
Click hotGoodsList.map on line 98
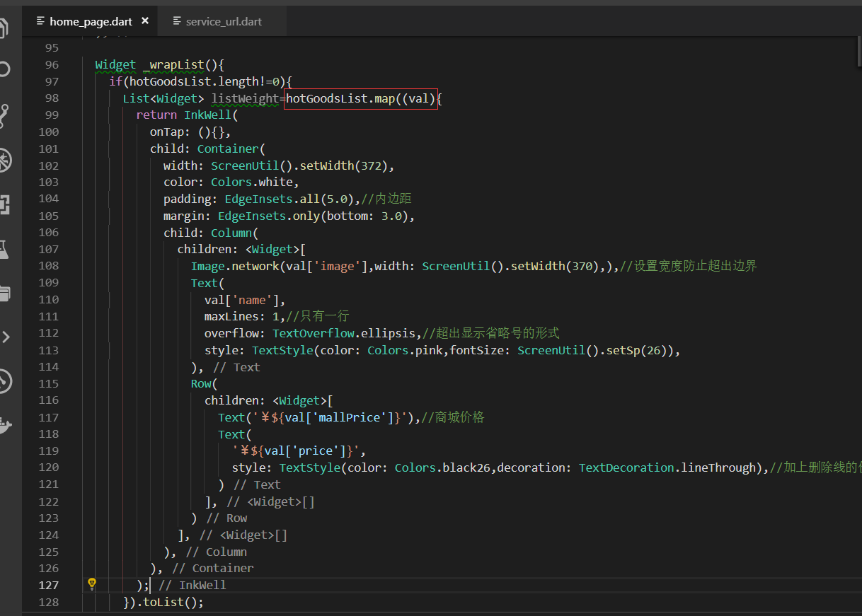point(340,98)
